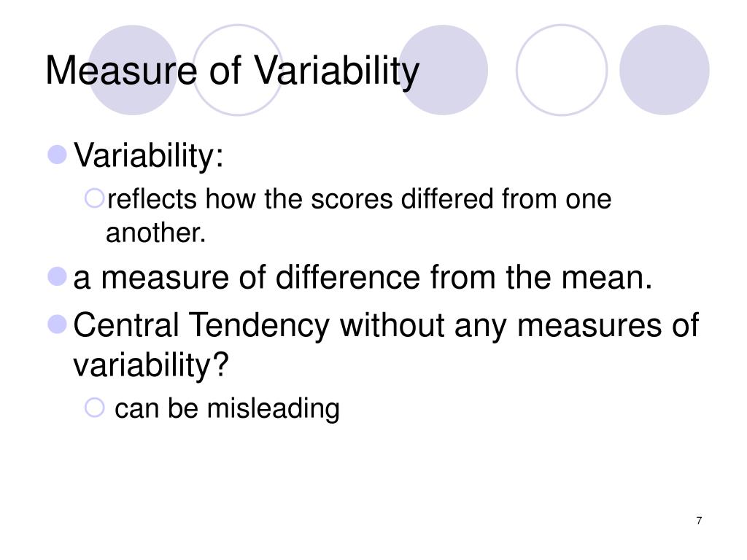This screenshot has height=560, width=747.
Task: Select the filled bullet beside 'Variability:'
Action: point(57,155)
